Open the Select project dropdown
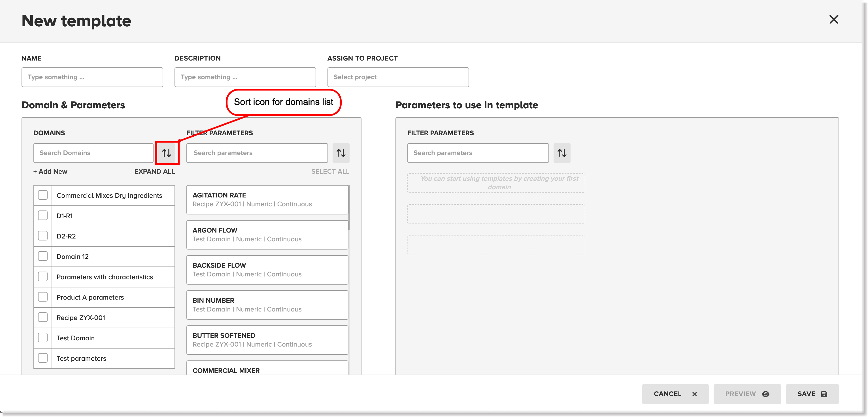The image size is (868, 417). tap(398, 77)
